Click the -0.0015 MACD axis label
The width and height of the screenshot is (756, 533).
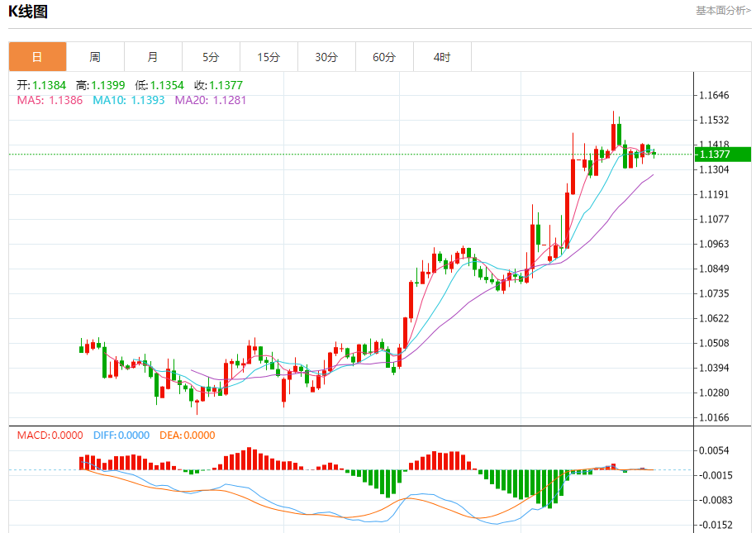(716, 476)
